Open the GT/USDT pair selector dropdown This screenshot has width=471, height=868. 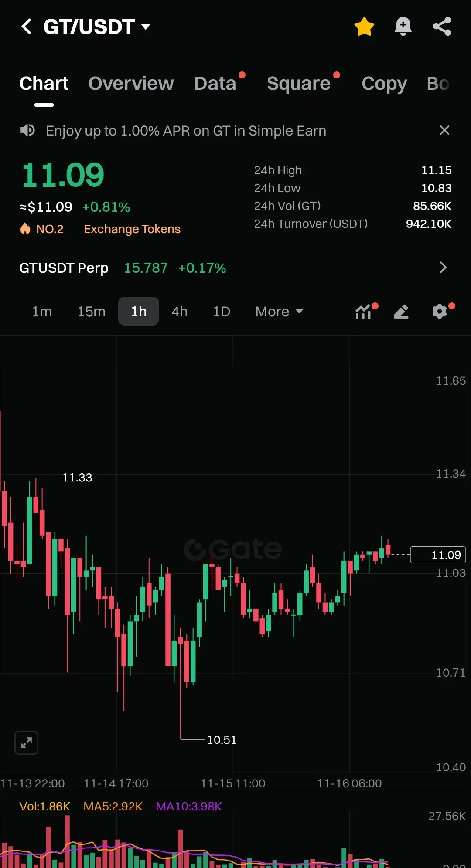click(x=97, y=27)
